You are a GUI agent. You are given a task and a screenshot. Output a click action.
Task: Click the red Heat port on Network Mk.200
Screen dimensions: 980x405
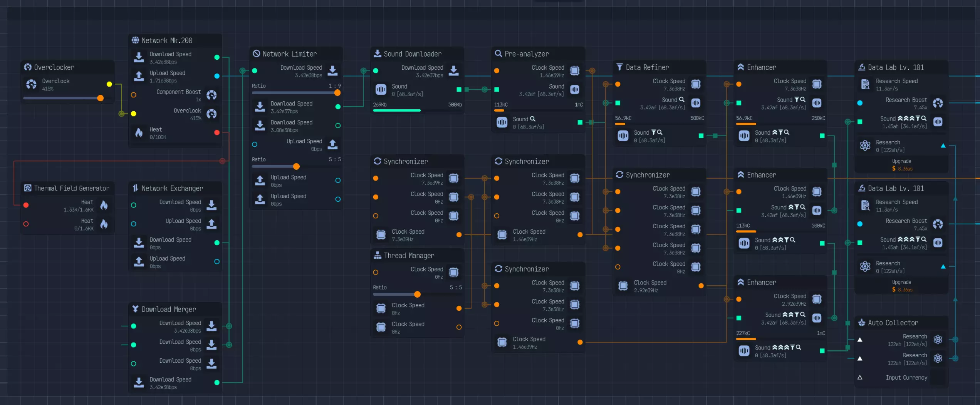(217, 133)
